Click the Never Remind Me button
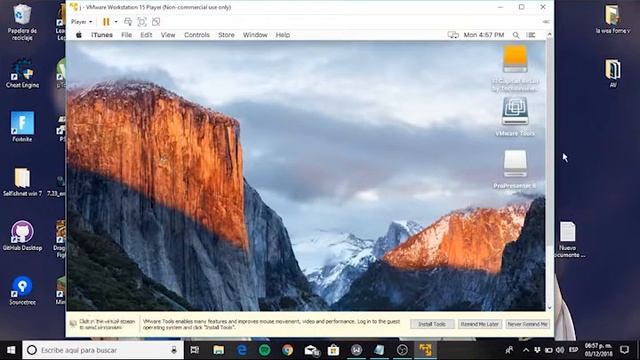Screen dimensions: 640x360 (x=527, y=324)
